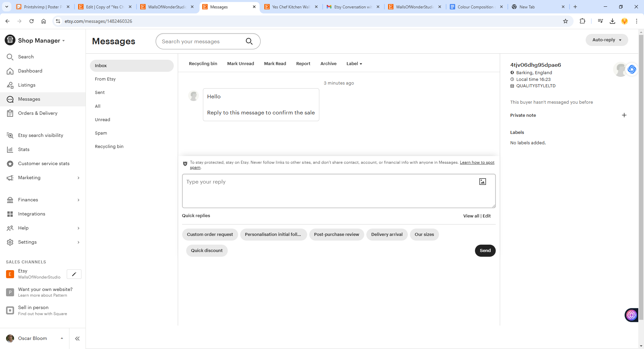
Task: Open browser extensions puzzle icon
Action: tap(582, 21)
